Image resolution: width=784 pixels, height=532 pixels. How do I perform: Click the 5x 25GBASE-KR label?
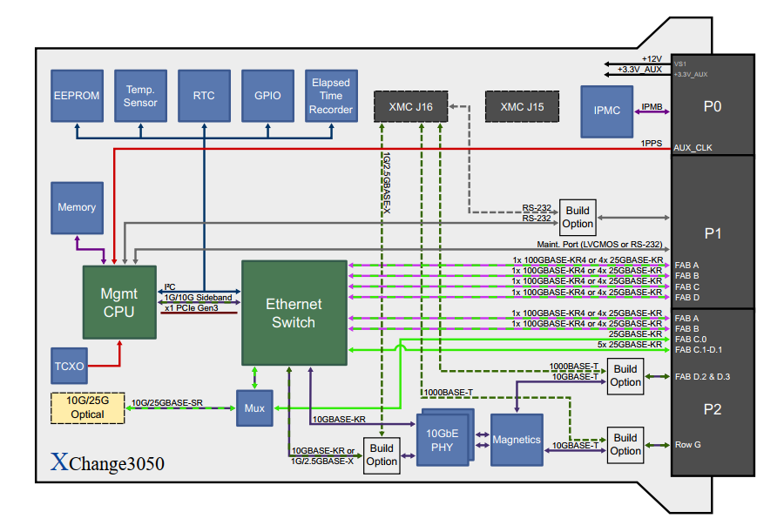pos(630,345)
